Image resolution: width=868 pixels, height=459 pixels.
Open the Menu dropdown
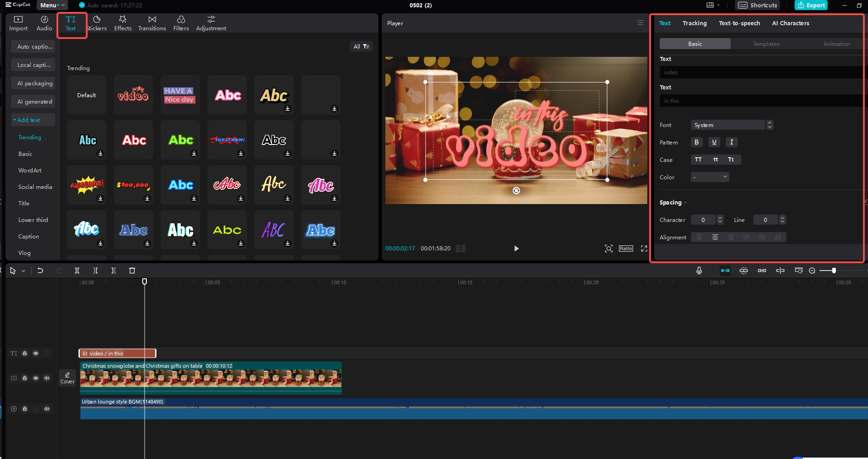click(x=52, y=5)
